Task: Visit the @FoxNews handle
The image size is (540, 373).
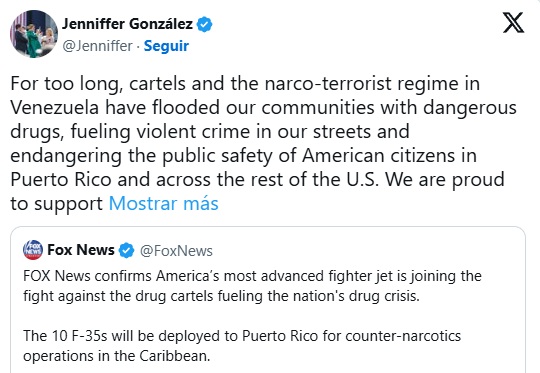Action: [x=176, y=251]
